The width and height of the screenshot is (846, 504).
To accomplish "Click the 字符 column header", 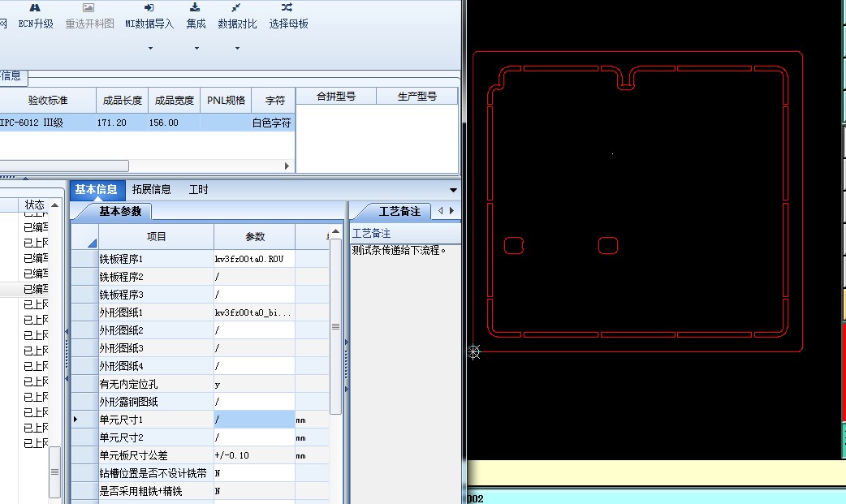I will click(274, 101).
